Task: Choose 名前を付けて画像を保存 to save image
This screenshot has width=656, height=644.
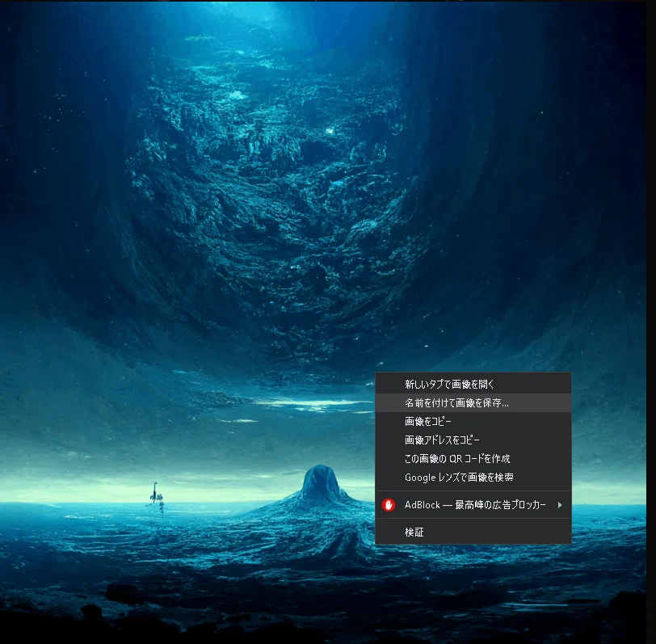Action: 473,403
